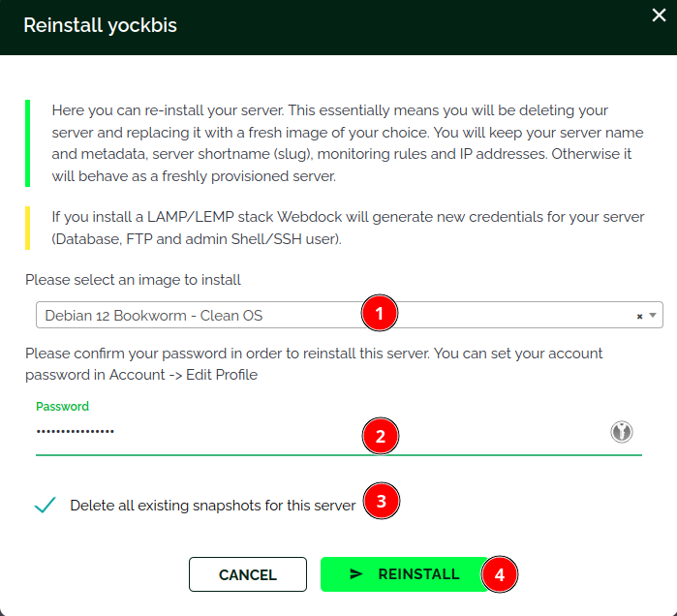This screenshot has width=677, height=616.
Task: Close the Reinstall yockbis dialog
Action: point(660,15)
